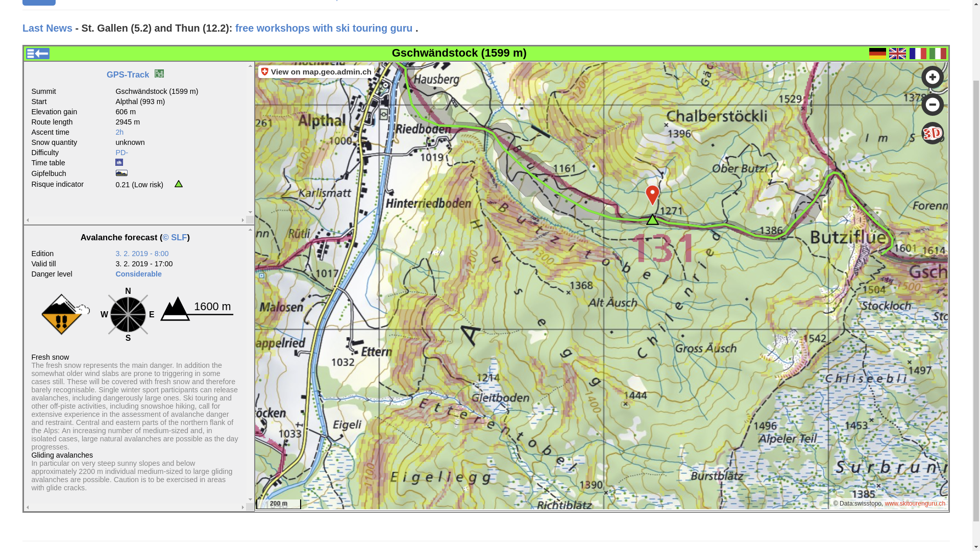Image resolution: width=980 pixels, height=551 pixels.
Task: Click the Considerable danger level link
Action: tap(138, 274)
